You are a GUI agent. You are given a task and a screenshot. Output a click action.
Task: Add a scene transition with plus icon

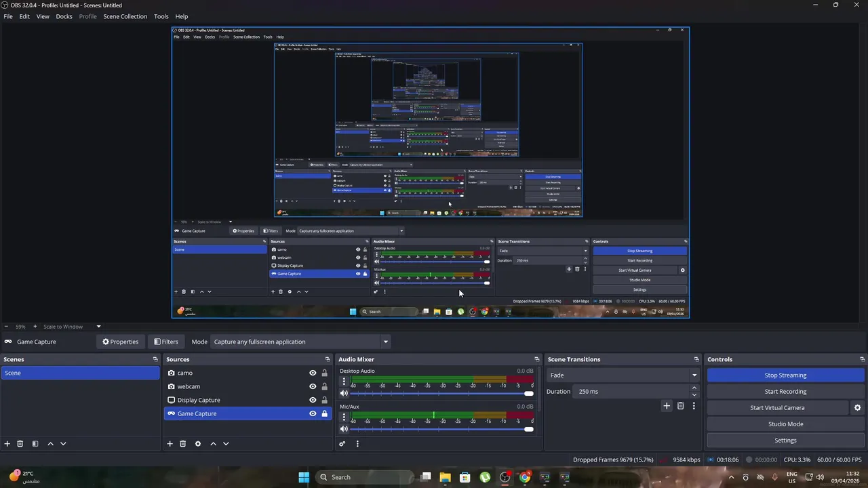click(667, 406)
